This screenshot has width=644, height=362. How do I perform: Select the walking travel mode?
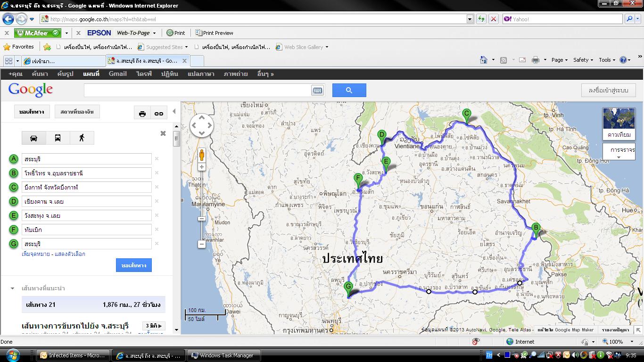[82, 138]
